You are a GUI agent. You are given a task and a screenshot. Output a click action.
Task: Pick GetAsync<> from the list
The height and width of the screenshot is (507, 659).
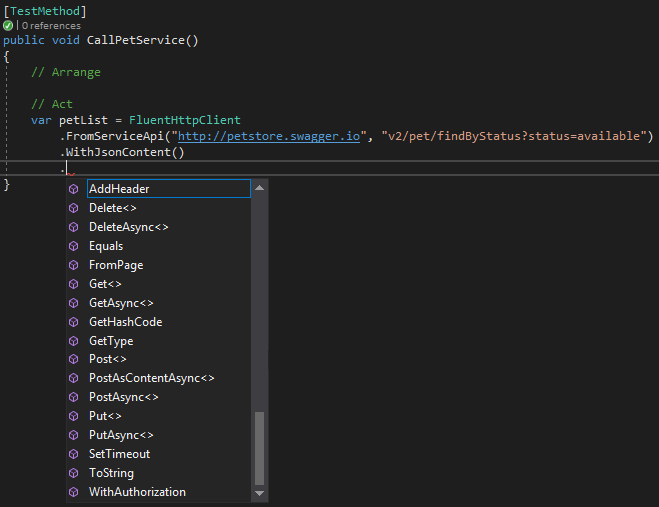(x=121, y=303)
